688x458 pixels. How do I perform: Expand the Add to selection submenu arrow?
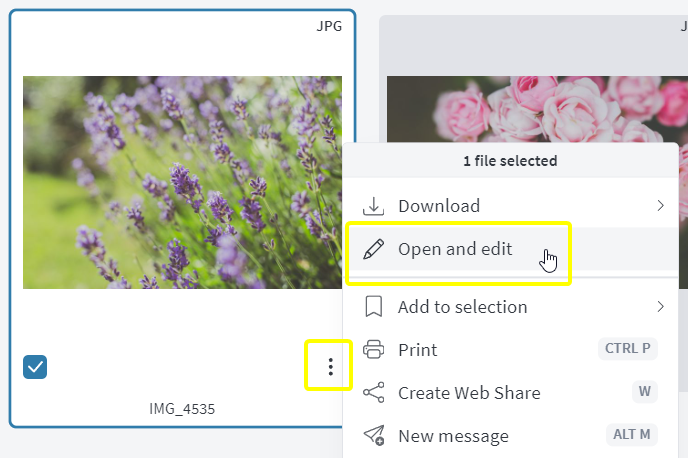click(x=660, y=306)
